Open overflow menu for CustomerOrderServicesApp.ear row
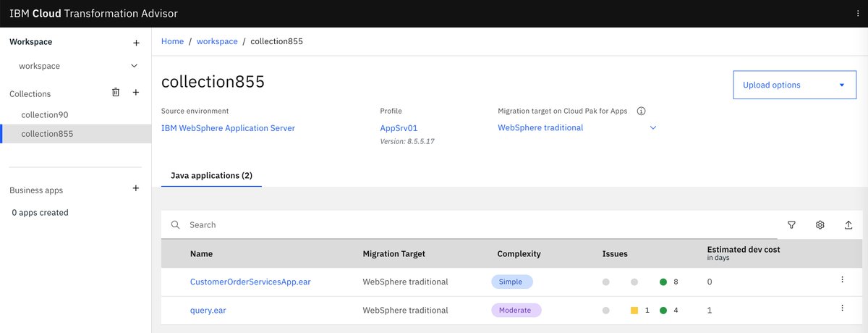Screen dimensions: 868x333 (x=842, y=279)
